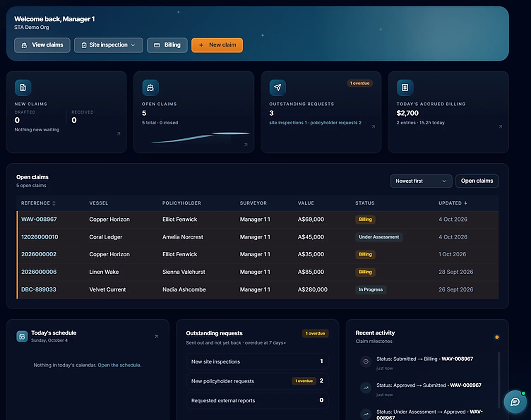Open New Claims card arrow link
The width and height of the screenshot is (531, 420).
click(x=119, y=134)
